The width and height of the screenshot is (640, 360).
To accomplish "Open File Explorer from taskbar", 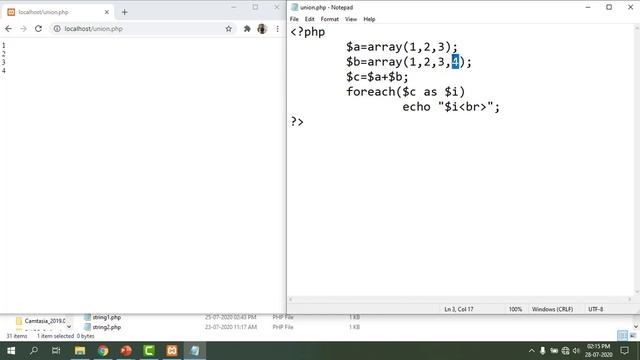I will [x=80, y=351].
